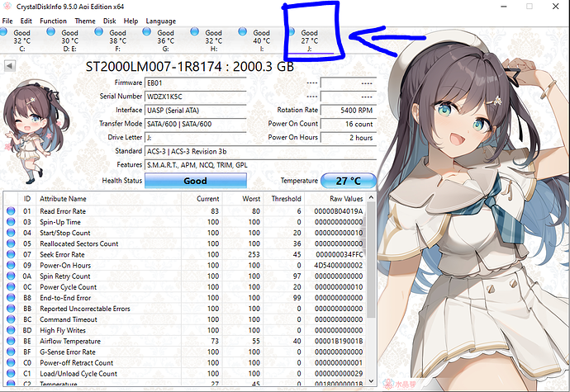Click the status orb beside Spin-Up Time
Image resolution: width=570 pixels, height=392 pixels.
pos(11,222)
